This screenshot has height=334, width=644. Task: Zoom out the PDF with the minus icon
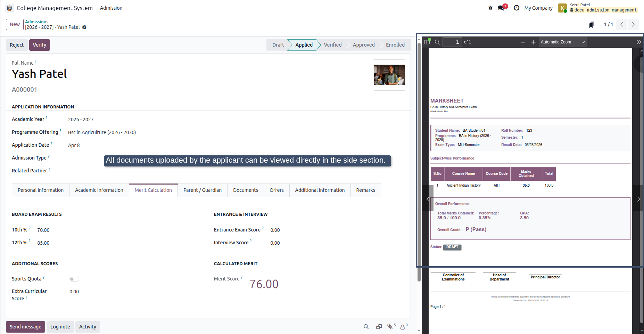click(x=522, y=42)
